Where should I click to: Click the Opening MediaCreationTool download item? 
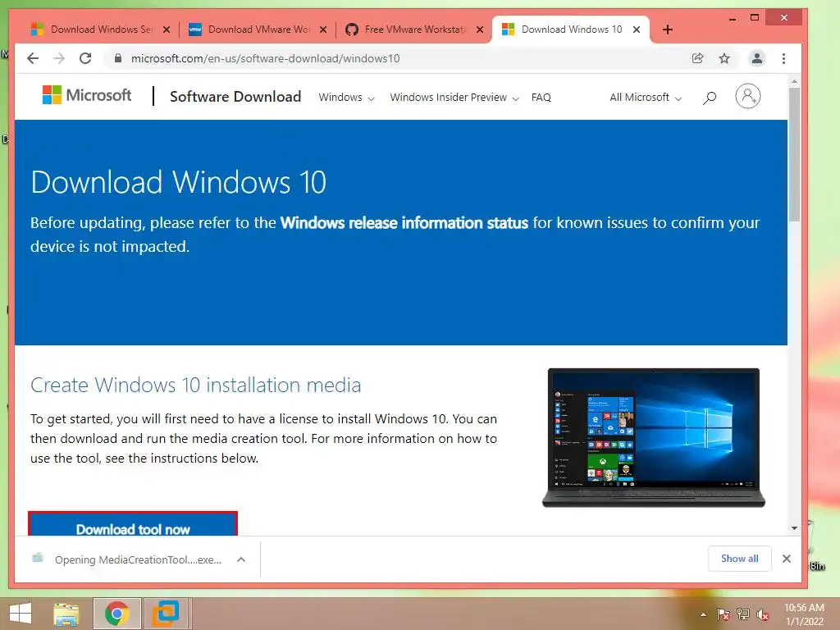coord(138,559)
